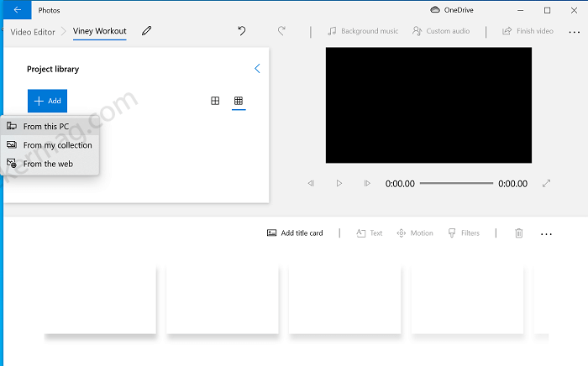Open the OneDrive cloud menu

[452, 10]
